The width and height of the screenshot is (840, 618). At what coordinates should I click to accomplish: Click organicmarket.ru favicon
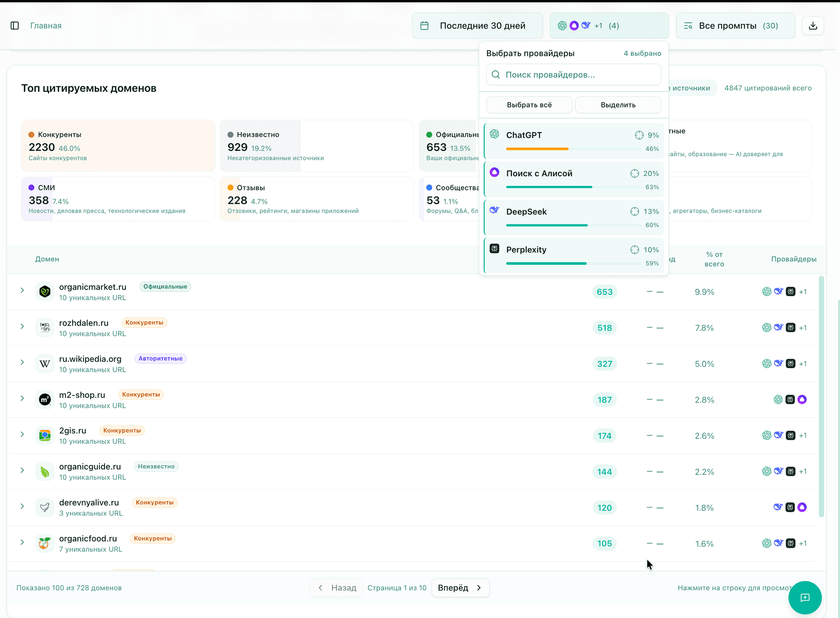tap(45, 292)
